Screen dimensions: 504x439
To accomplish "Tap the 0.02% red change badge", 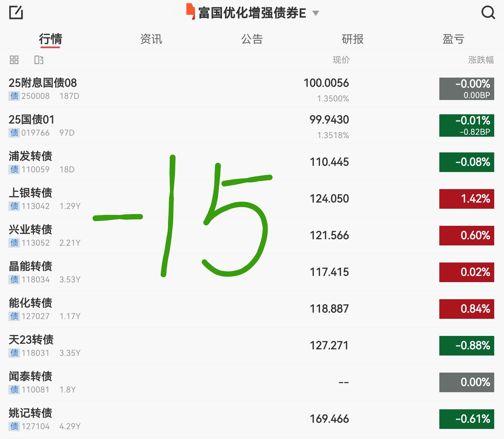I will click(x=466, y=272).
